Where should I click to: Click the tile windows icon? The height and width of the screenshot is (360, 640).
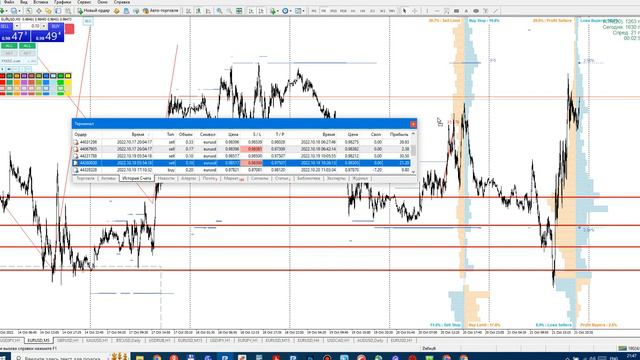pos(239,11)
